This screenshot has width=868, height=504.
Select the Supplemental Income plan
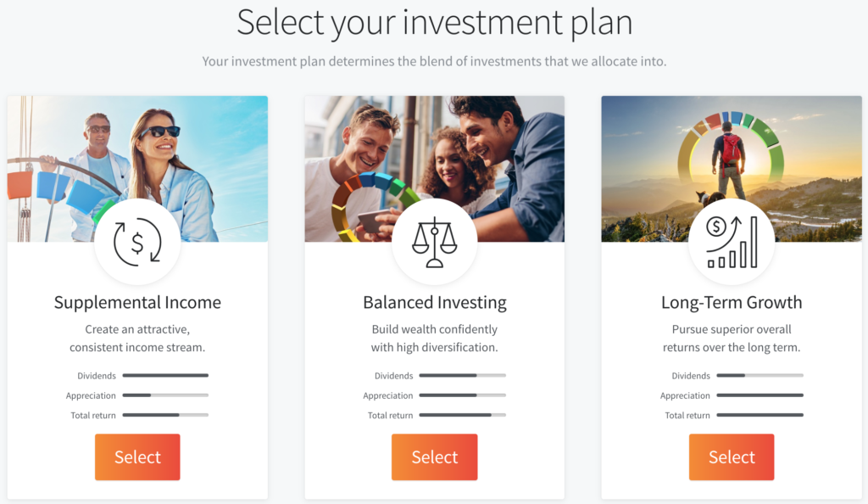click(x=137, y=457)
